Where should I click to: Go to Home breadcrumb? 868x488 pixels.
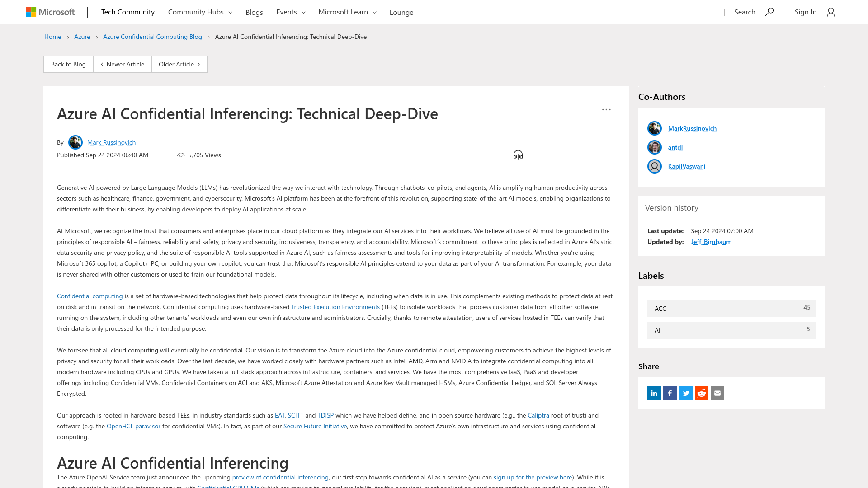[53, 37]
